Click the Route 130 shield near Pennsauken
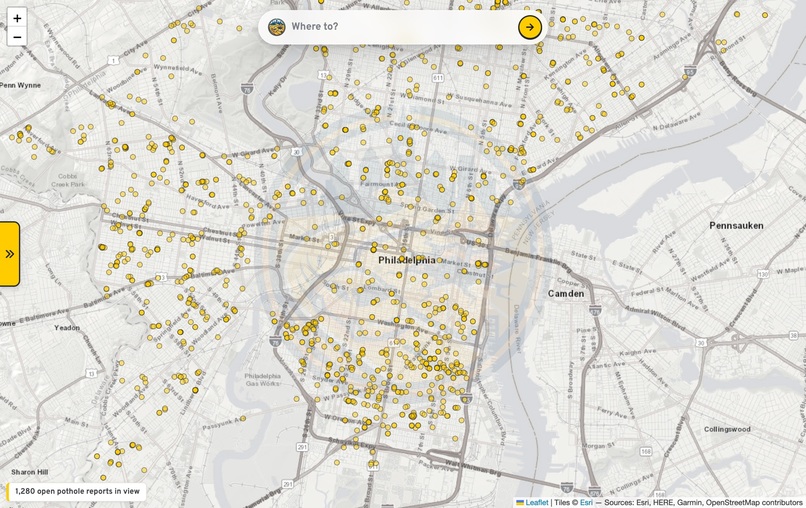The image size is (806, 508). tap(762, 275)
